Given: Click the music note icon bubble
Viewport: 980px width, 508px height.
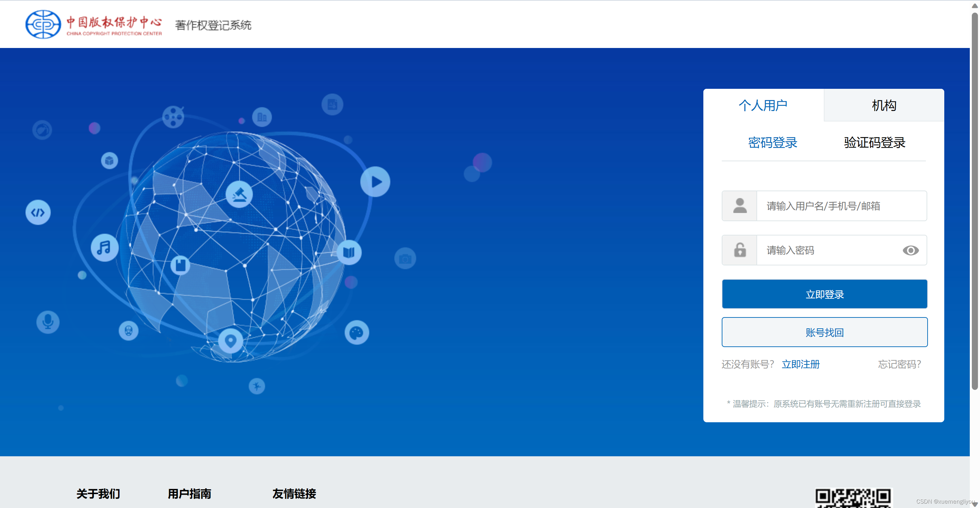Looking at the screenshot, I should click(104, 248).
